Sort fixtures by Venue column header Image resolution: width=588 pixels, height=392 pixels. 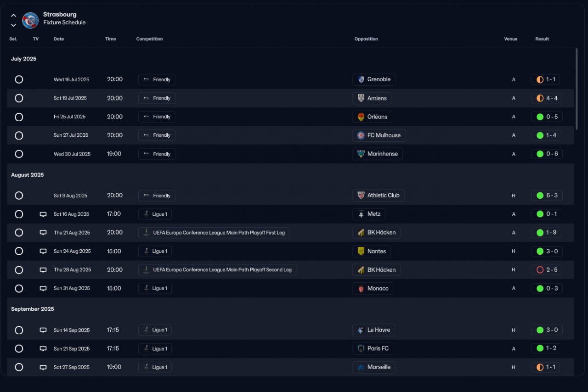510,39
